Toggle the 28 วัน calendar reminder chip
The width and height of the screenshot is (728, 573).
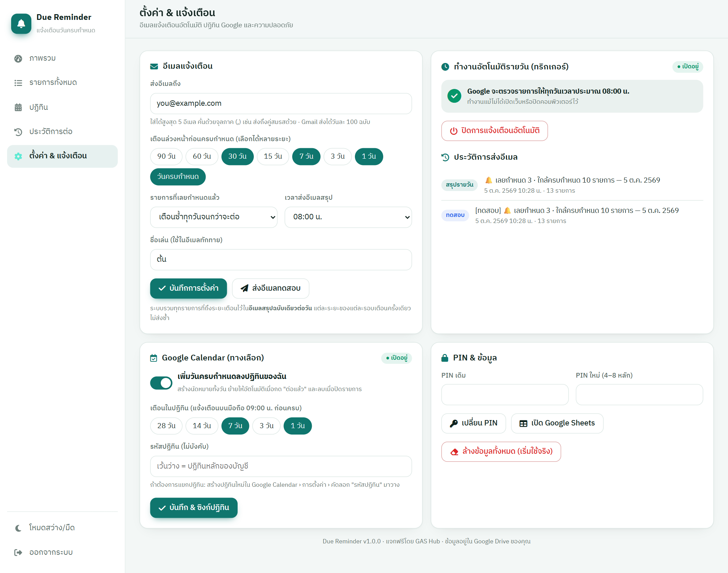pyautogui.click(x=166, y=426)
